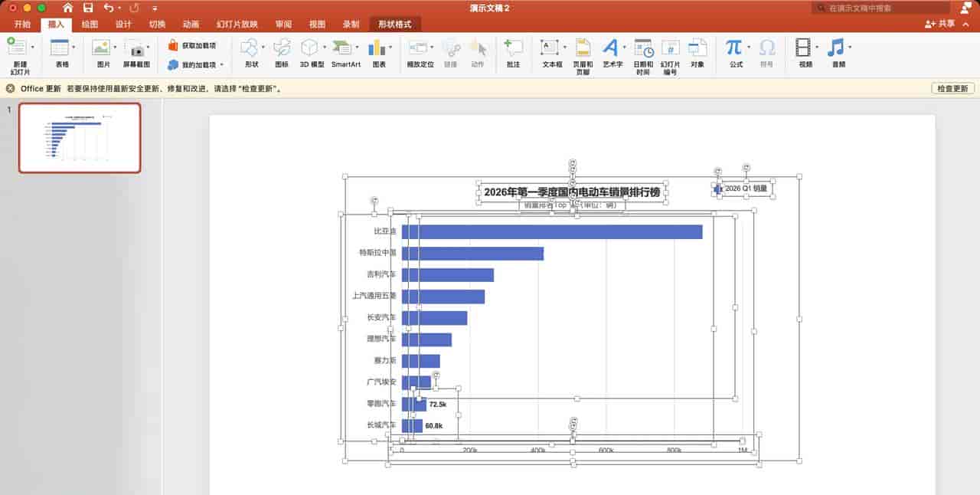Screen dimensions: 980x495
Task: Expand the Chart (图表) dropdown arrow
Action: point(390,48)
